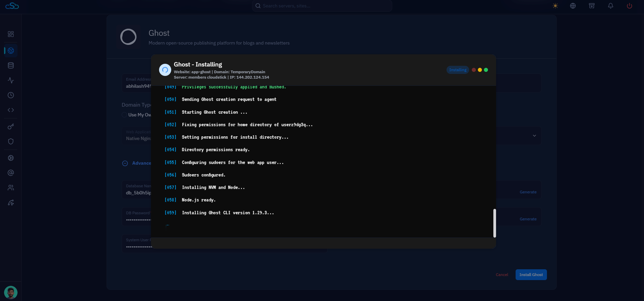The image size is (644, 301).
Task: Click log line 059 Installing Ghost CLI
Action: tap(219, 213)
